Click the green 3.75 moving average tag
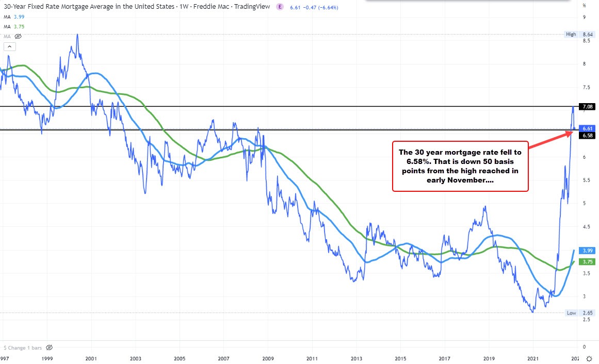This screenshot has width=599, height=364. click(x=587, y=261)
